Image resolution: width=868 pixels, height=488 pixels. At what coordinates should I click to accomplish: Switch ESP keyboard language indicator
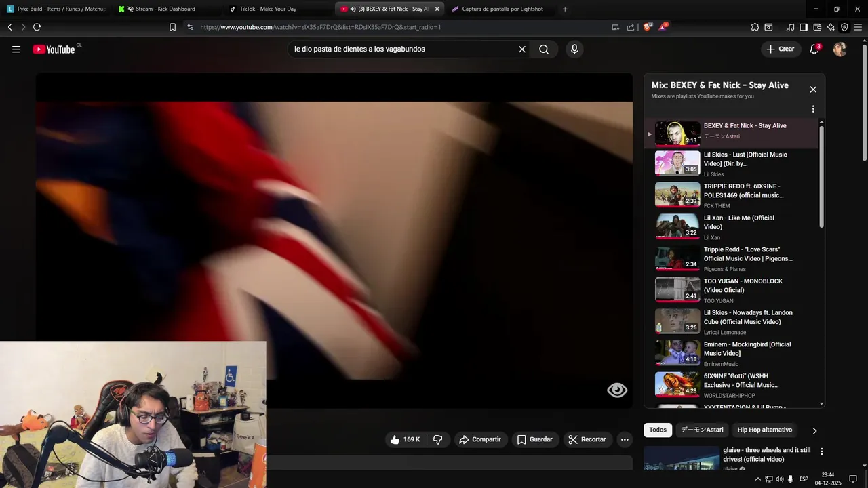click(x=804, y=479)
